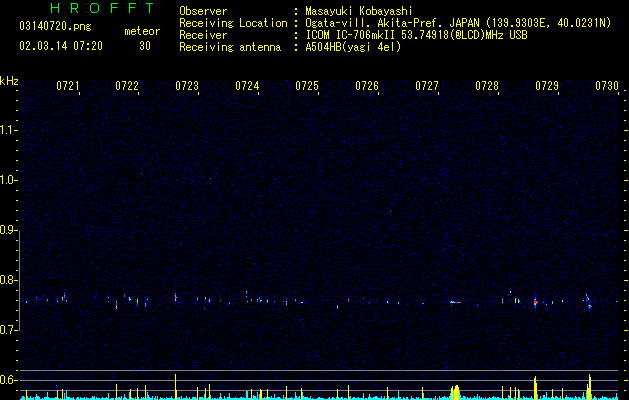Click the Receiving Location label
Viewport: 629px width, 400px height.
[233, 23]
